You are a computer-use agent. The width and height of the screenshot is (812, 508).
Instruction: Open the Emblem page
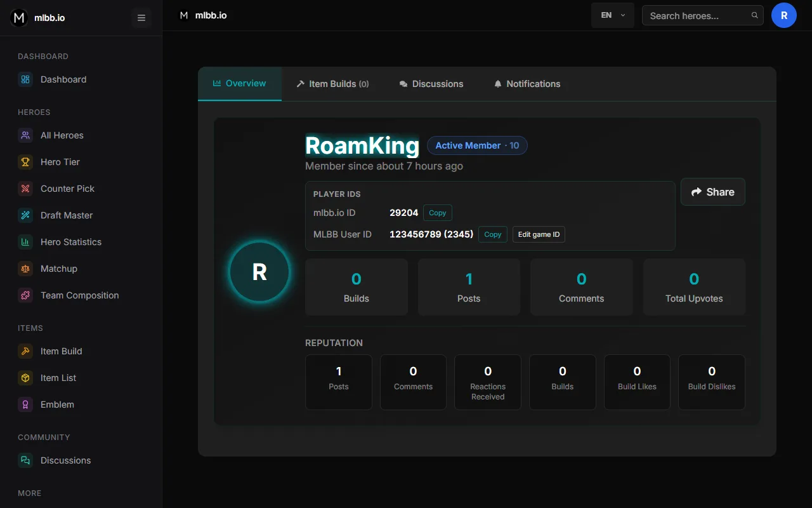click(x=81, y=404)
